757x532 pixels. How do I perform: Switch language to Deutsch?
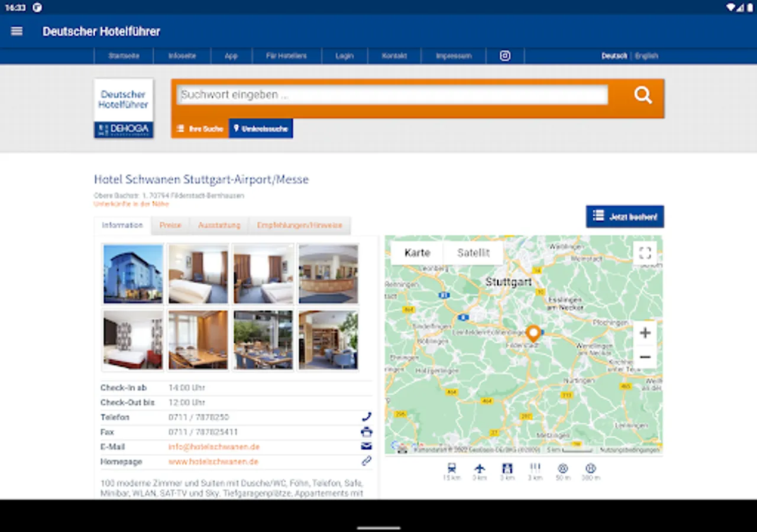click(614, 56)
